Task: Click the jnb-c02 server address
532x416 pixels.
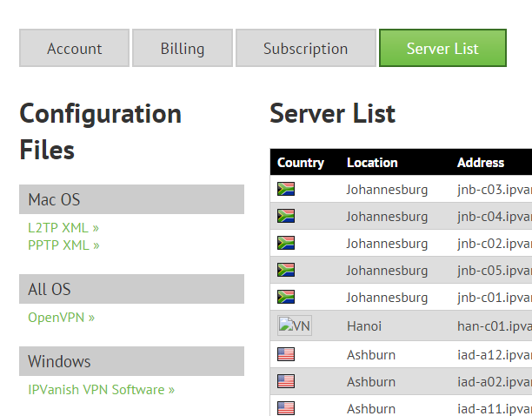Action: tap(495, 244)
